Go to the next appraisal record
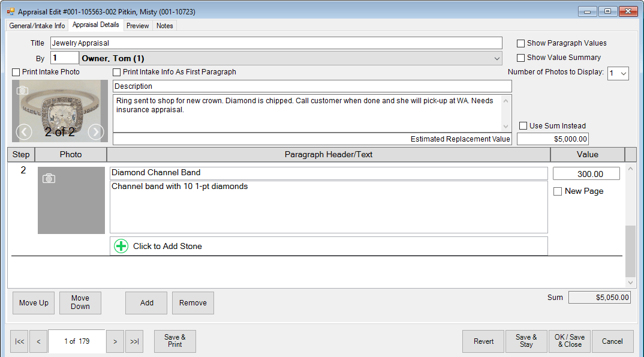This screenshot has width=644, height=357. pos(115,341)
